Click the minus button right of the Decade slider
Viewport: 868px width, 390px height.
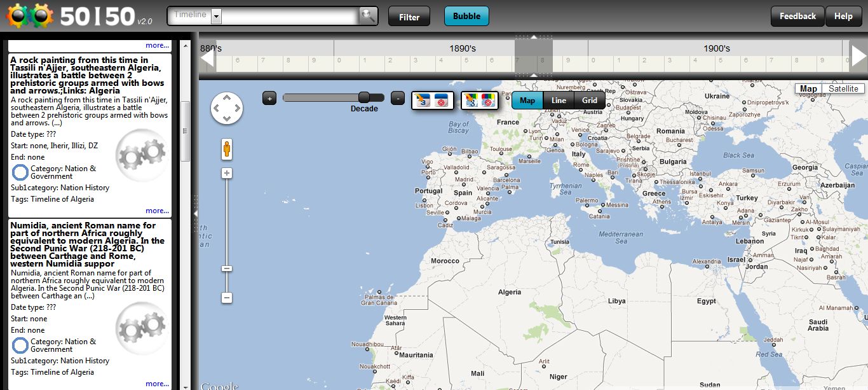[397, 98]
